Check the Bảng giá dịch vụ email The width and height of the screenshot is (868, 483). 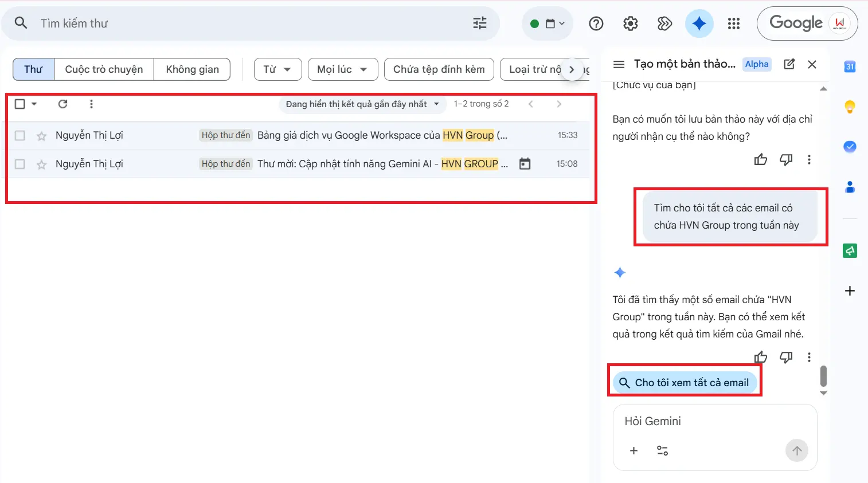19,135
